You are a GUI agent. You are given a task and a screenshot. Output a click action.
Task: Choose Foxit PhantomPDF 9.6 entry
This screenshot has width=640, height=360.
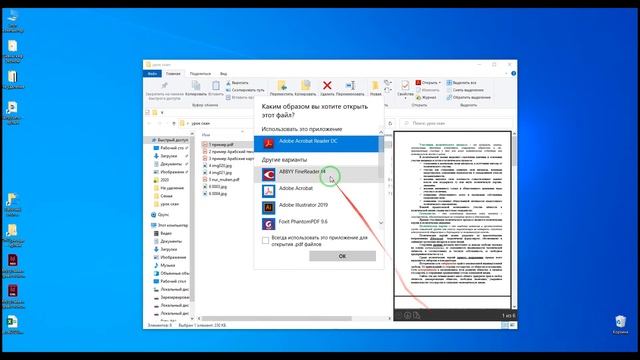tap(316, 224)
